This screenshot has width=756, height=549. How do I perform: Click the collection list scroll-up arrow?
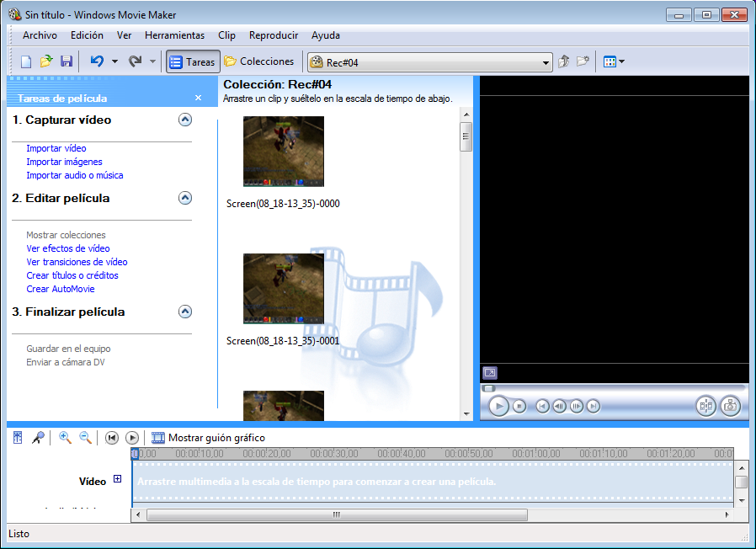[x=466, y=115]
